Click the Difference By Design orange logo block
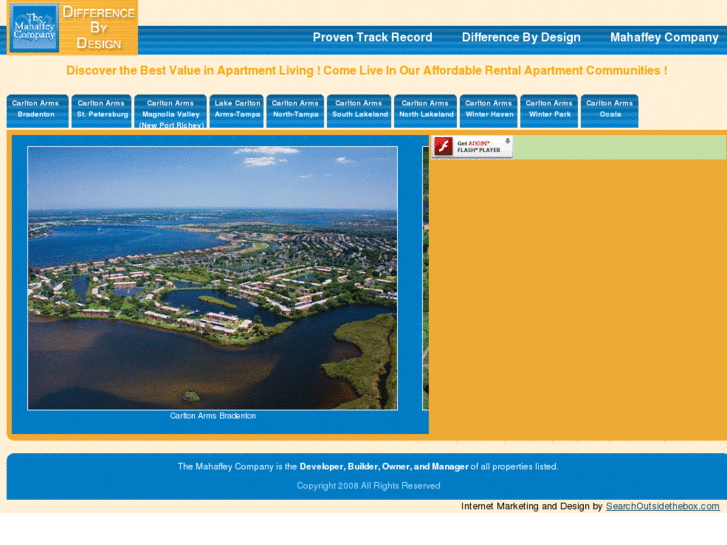Image resolution: width=727 pixels, height=545 pixels. [99, 27]
